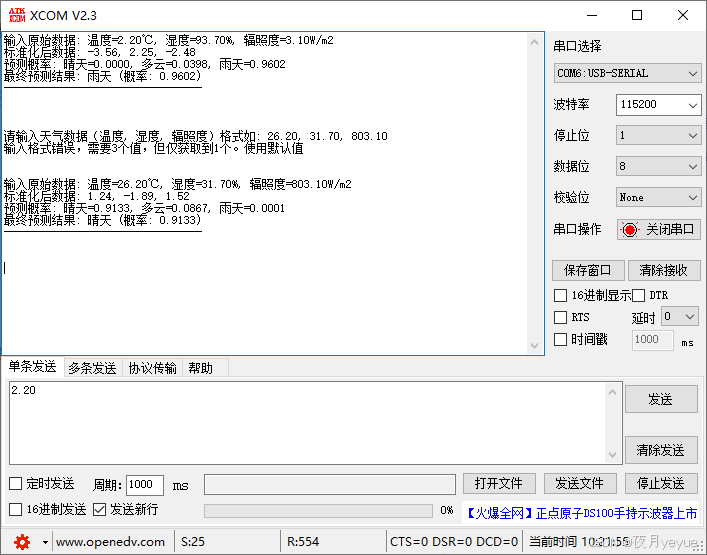Close the serial port with 关闭串口
This screenshot has height=555, width=707.
(x=658, y=229)
